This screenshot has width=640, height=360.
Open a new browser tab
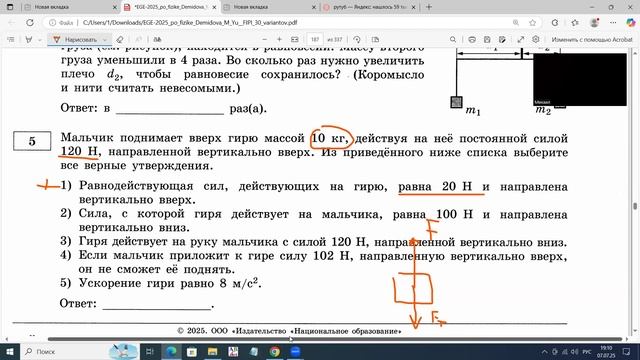coord(429,7)
